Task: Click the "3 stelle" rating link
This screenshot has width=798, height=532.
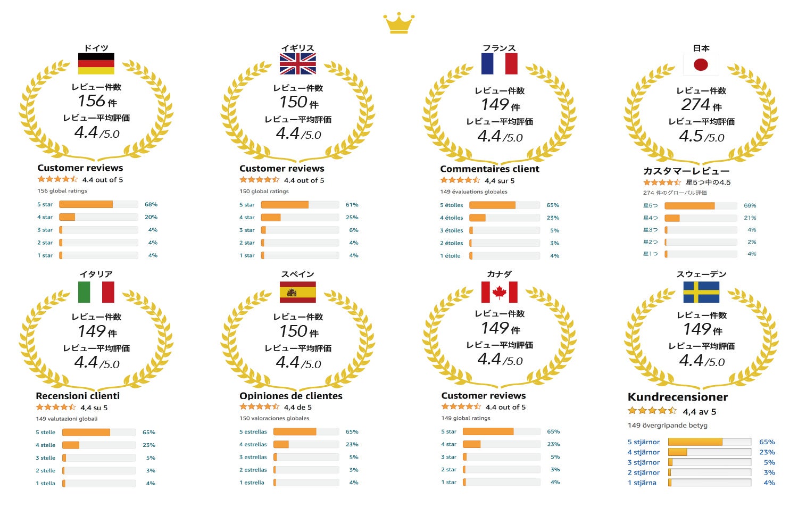Action: pos(45,458)
